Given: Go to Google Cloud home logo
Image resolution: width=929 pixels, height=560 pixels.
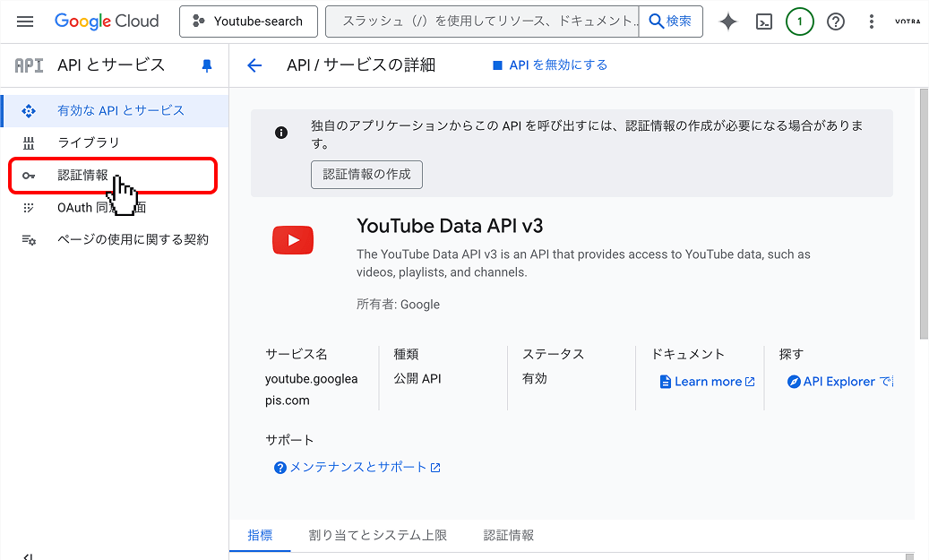Looking at the screenshot, I should [x=107, y=22].
